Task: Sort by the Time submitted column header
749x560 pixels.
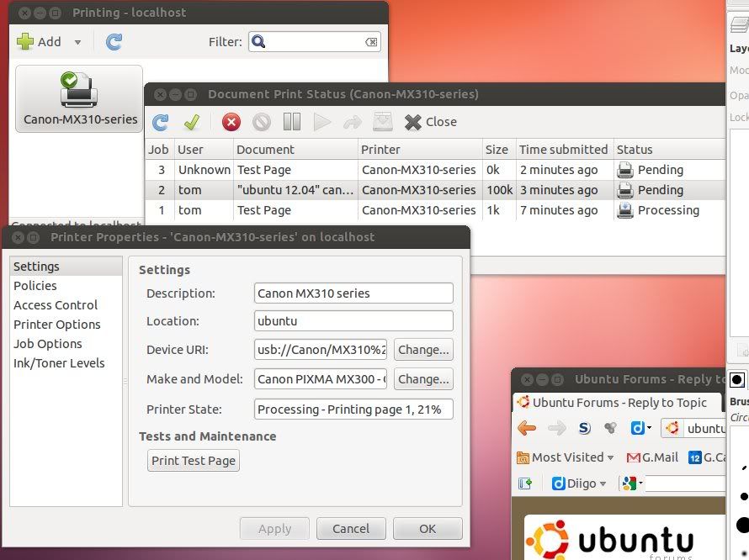Action: [x=565, y=150]
